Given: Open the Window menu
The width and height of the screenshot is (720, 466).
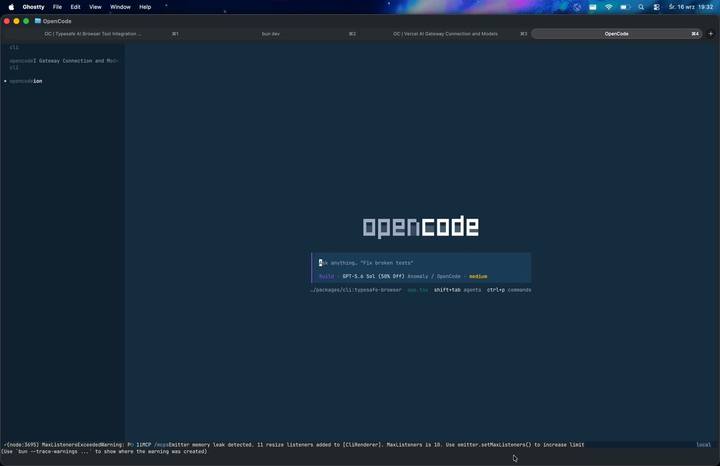Looking at the screenshot, I should (120, 7).
